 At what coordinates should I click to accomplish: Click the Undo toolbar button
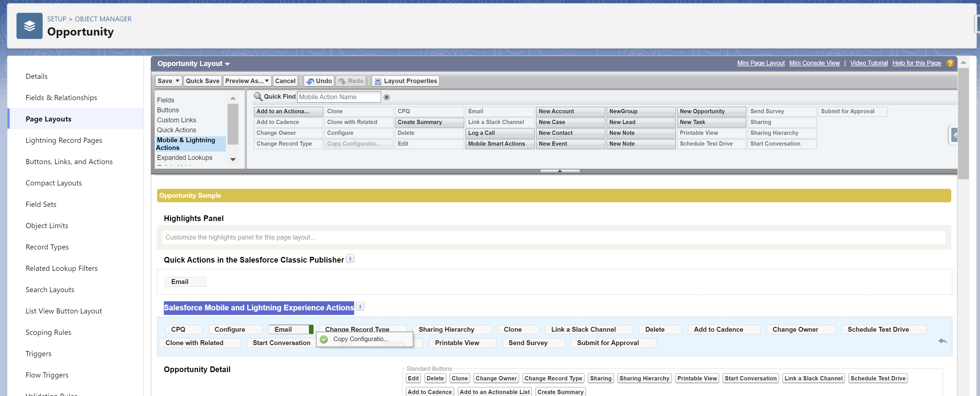coord(319,81)
